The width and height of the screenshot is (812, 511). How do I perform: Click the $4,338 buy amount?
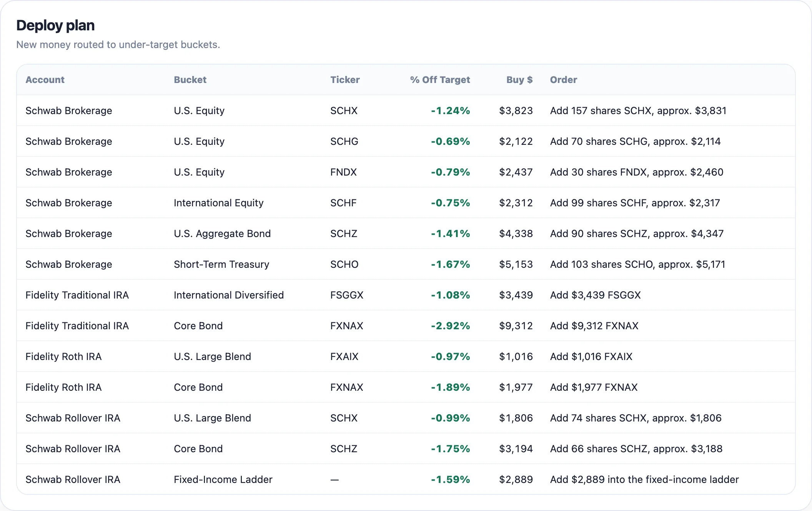516,234
